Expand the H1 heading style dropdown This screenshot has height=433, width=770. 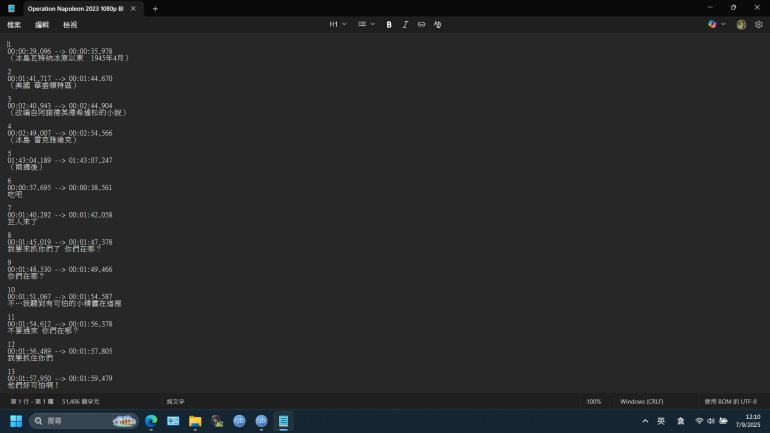pos(338,24)
